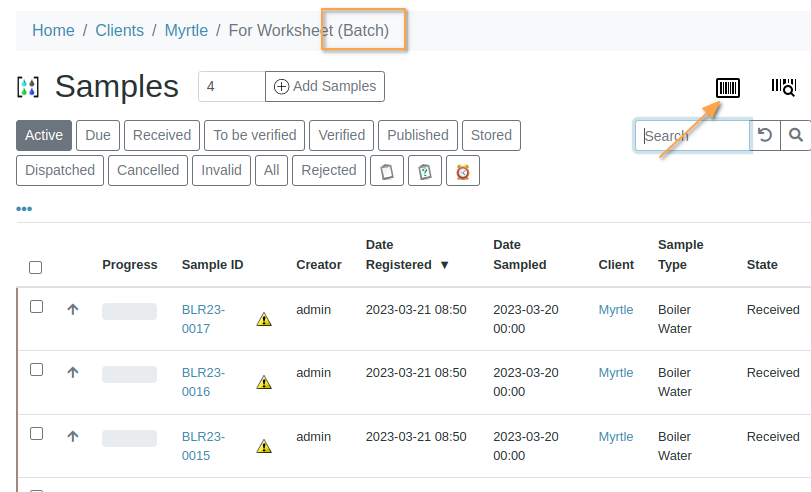Image resolution: width=811 pixels, height=492 pixels.
Task: Switch to the Received filter tab
Action: tap(162, 135)
